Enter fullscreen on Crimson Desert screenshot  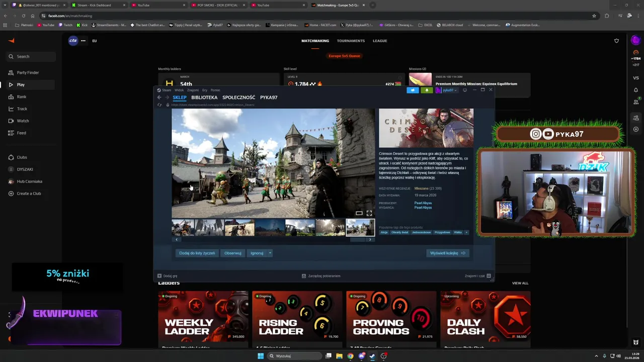coord(369,213)
